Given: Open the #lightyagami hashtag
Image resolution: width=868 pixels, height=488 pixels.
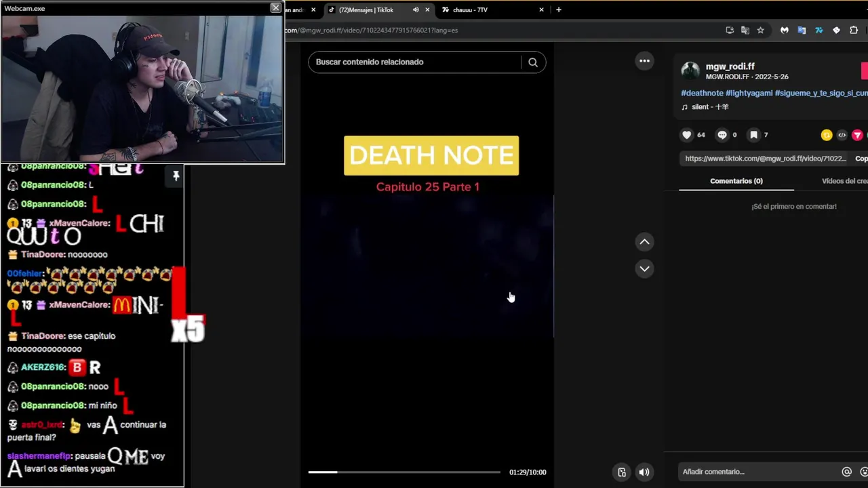Looking at the screenshot, I should pos(749,93).
